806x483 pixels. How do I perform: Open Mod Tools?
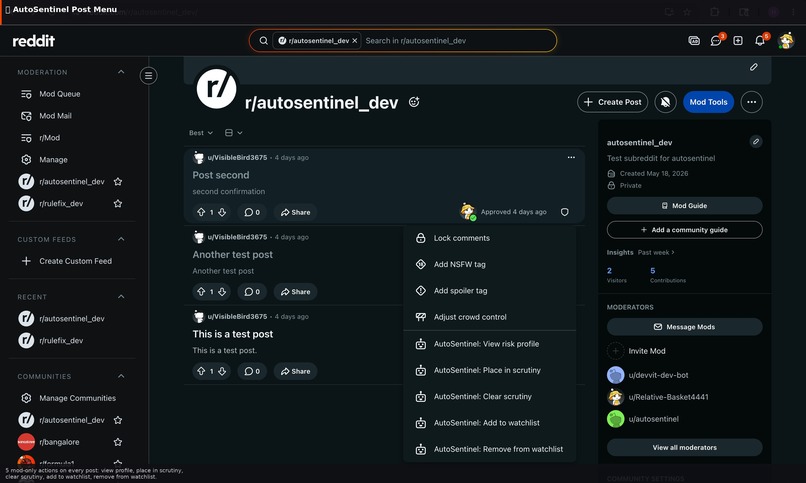pos(708,102)
